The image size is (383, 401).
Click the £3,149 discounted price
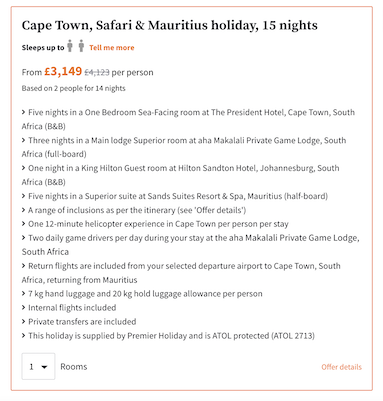pyautogui.click(x=63, y=71)
